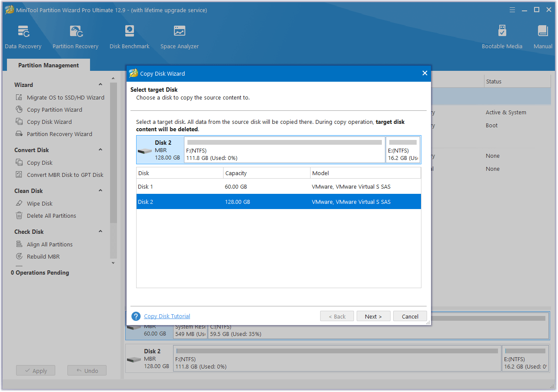
Task: Click Disk 1 VMware Virtual S SAS model cell
Action: coord(351,186)
